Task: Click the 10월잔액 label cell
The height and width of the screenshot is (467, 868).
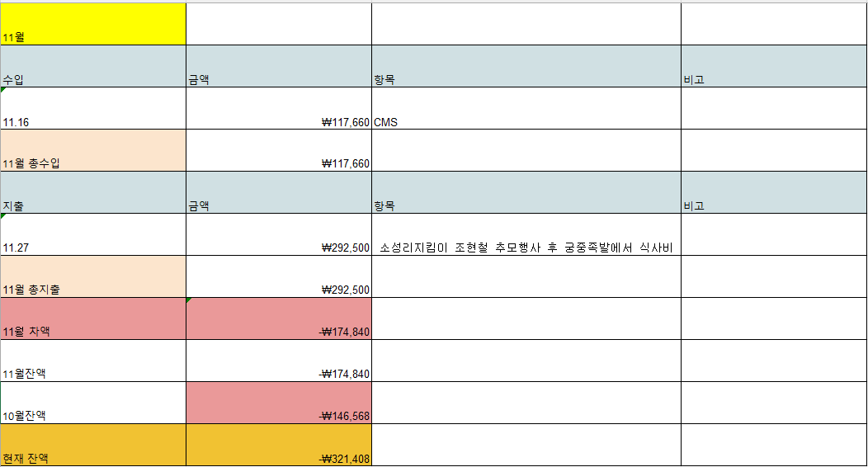Action: tap(93, 403)
